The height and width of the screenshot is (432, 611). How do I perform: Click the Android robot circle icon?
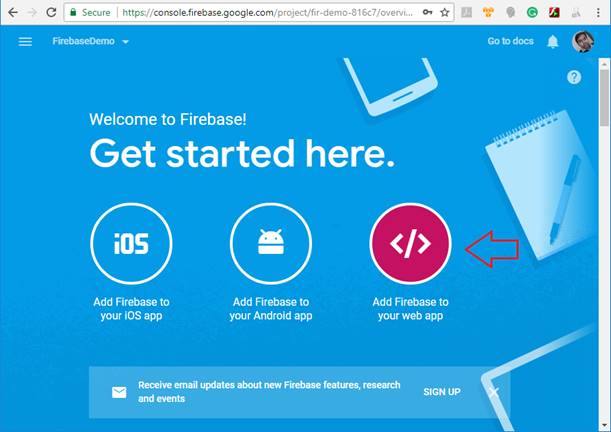(271, 243)
